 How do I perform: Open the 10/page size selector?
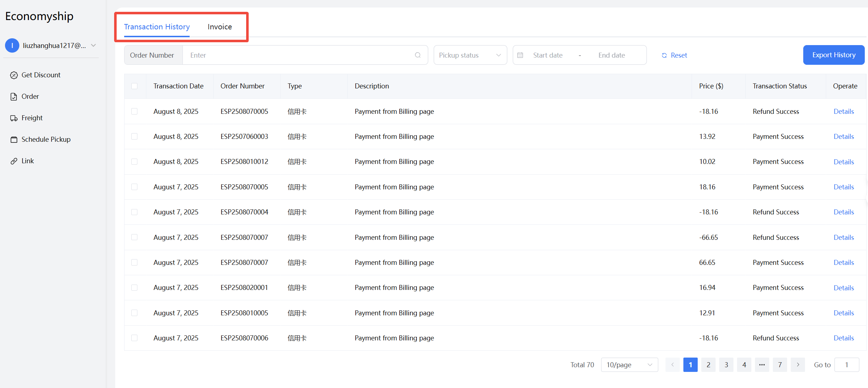click(629, 365)
